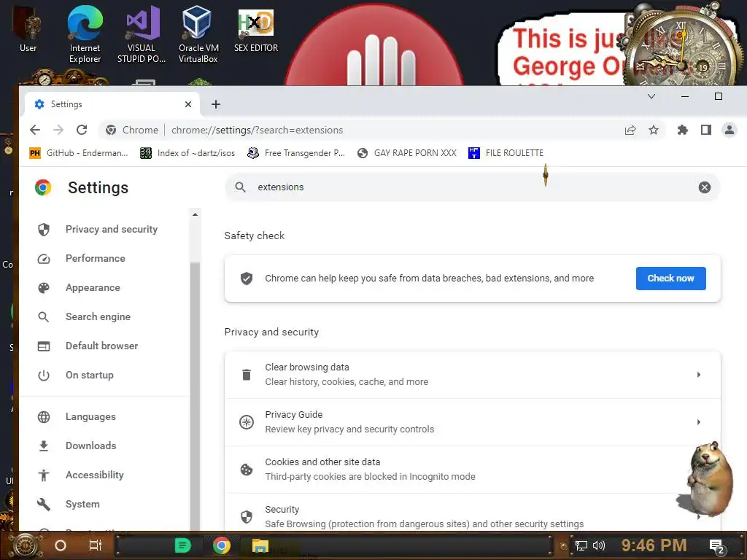Viewport: 747px width, 560px height.
Task: Open Index of ~dartz/isos bookmark
Action: pos(187,153)
